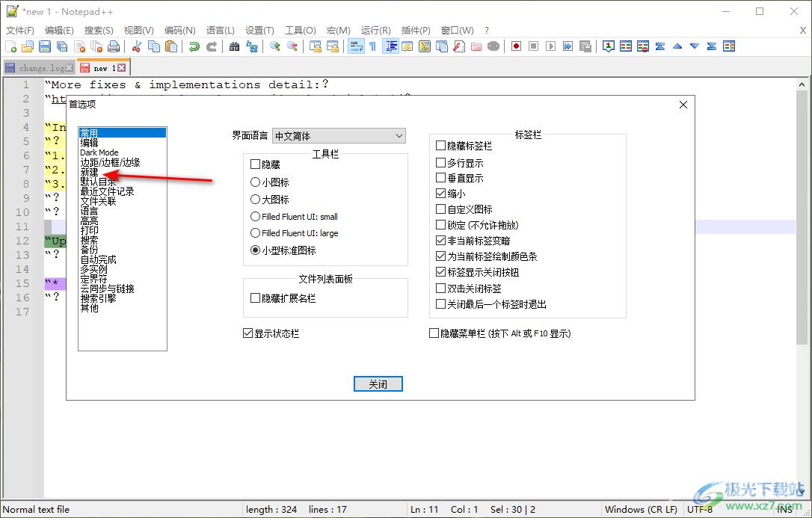The width and height of the screenshot is (812, 518).
Task: Click the Copy toolbar icon
Action: (154, 46)
